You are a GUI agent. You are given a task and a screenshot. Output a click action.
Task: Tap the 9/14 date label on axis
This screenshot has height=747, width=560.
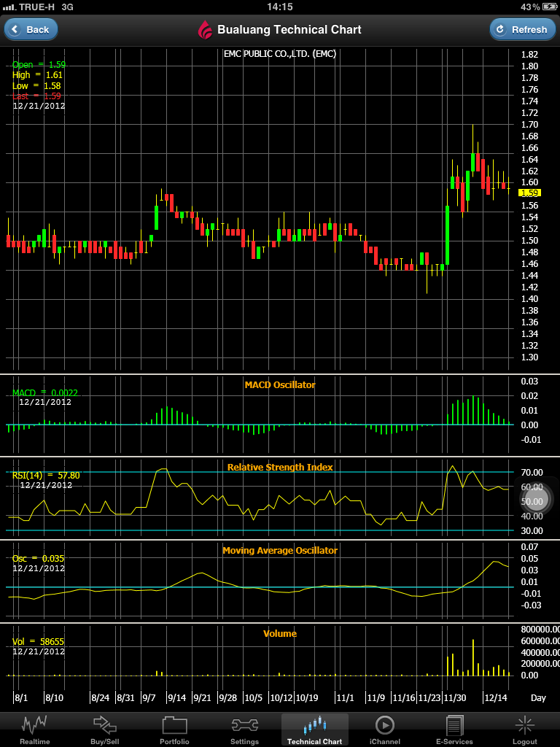pyautogui.click(x=176, y=698)
